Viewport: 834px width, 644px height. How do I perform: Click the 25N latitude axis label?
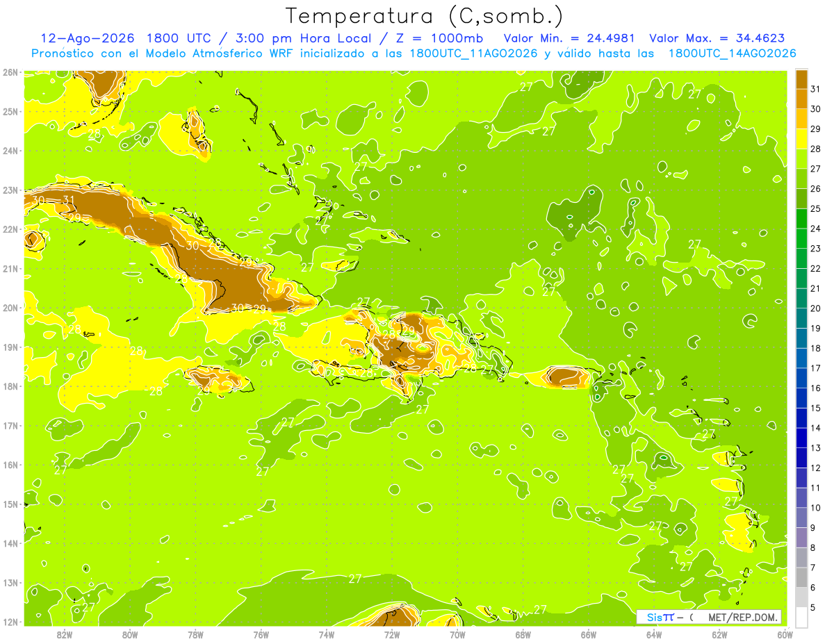coord(10,111)
